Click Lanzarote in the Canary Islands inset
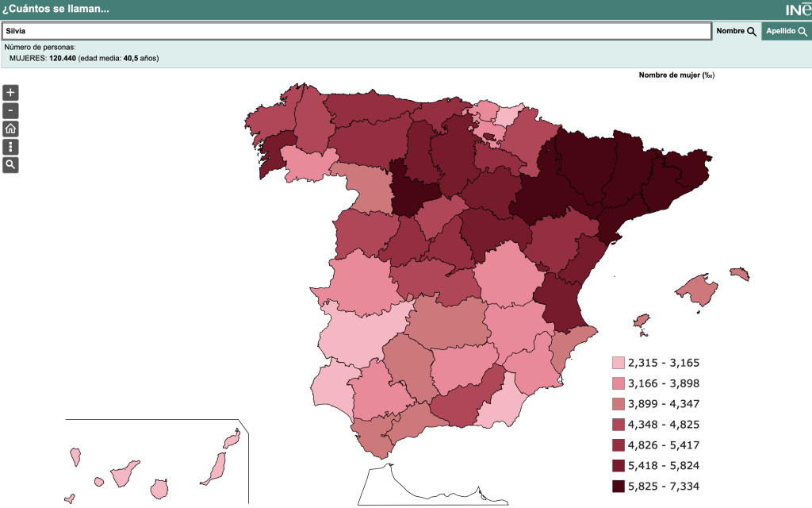Screen dimensions: 812x508 pyautogui.click(x=231, y=439)
